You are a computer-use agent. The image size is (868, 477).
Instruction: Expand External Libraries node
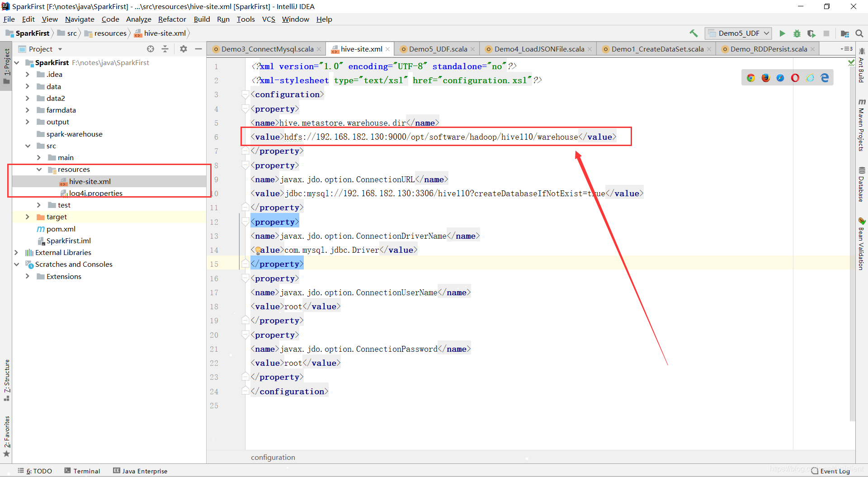coord(16,252)
